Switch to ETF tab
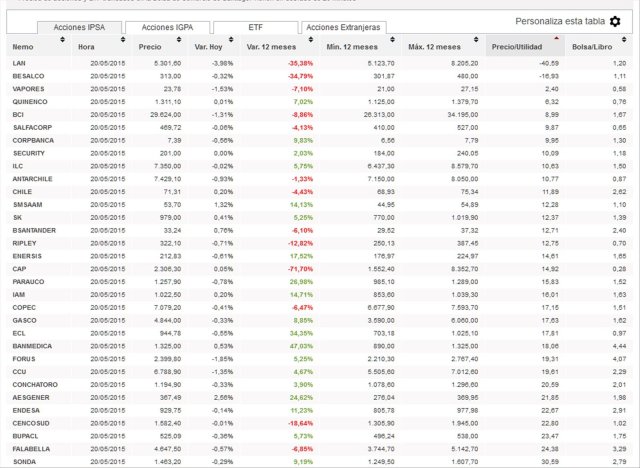Image resolution: width=640 pixels, height=468 pixels. tap(256, 27)
